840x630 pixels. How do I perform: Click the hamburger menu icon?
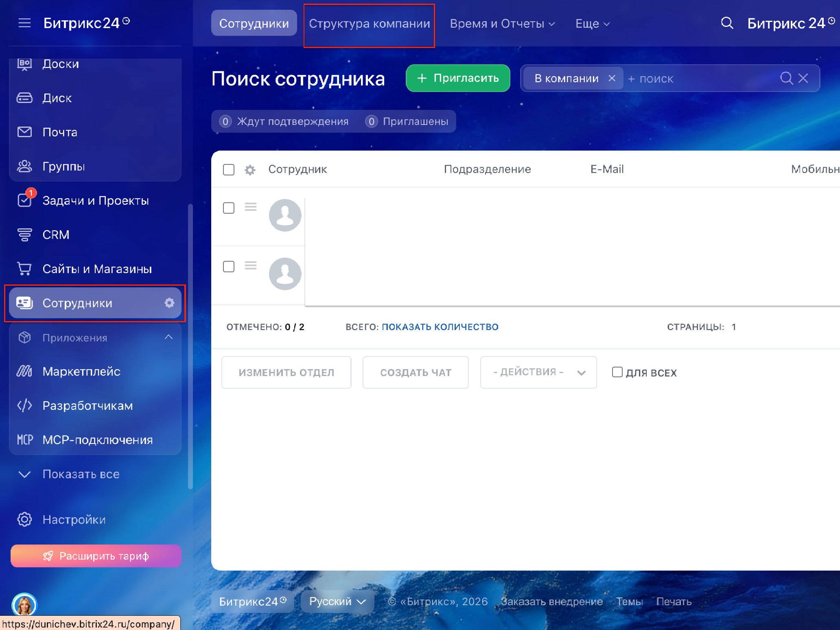tap(24, 23)
